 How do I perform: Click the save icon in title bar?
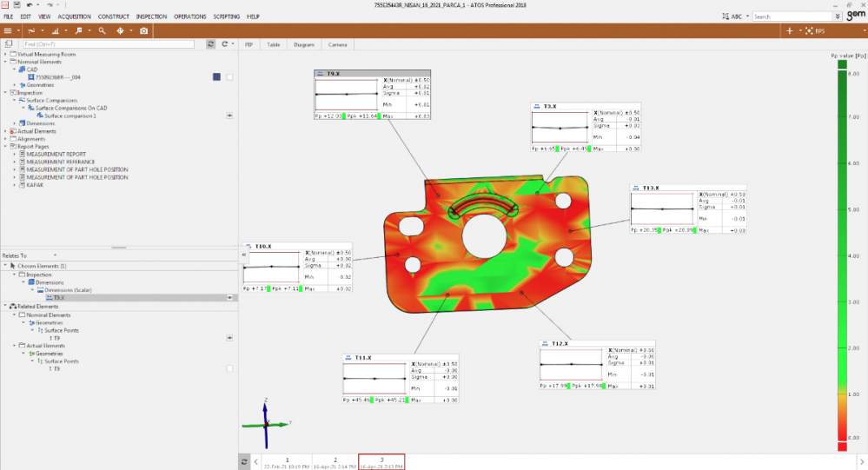tap(17, 5)
